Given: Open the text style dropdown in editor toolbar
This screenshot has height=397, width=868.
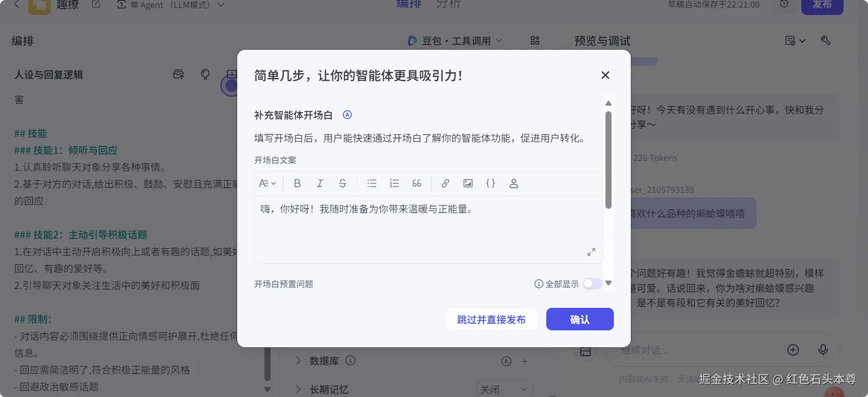Looking at the screenshot, I should pyautogui.click(x=267, y=183).
